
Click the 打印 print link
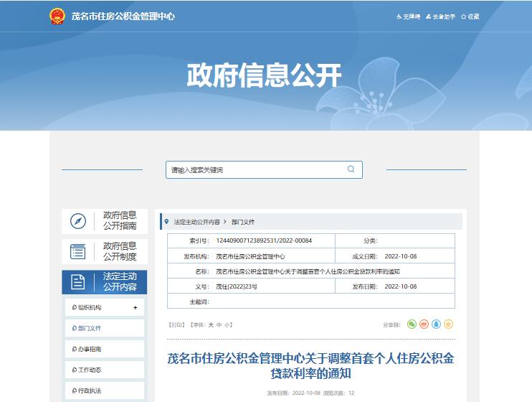[176, 325]
